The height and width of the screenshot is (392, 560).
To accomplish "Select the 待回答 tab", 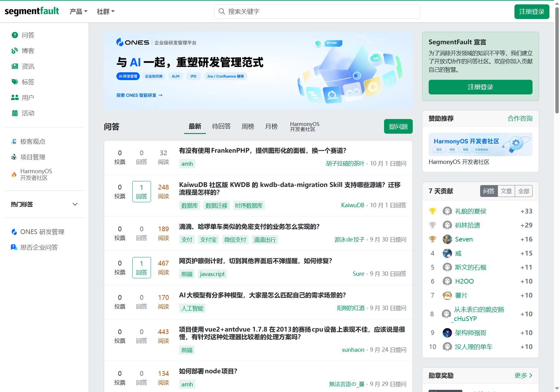I will [x=222, y=127].
